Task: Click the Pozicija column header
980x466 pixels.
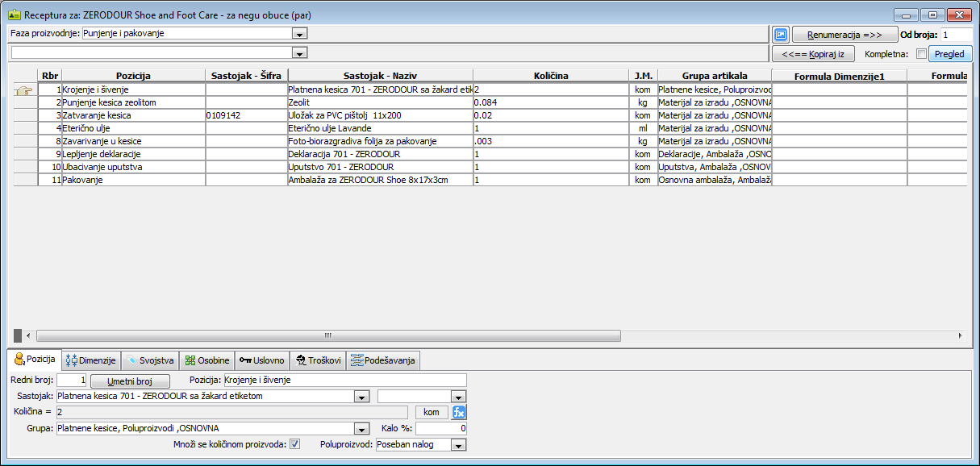Action: (133, 76)
